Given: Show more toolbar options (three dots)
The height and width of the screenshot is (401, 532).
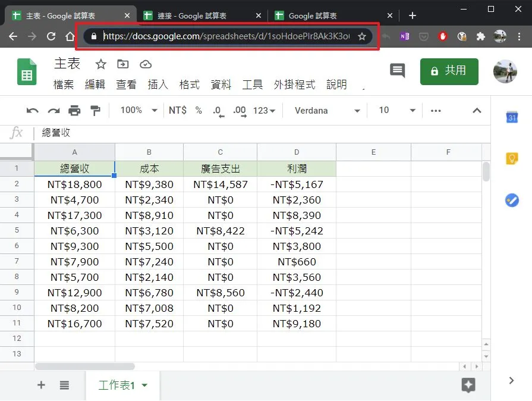Looking at the screenshot, I should 436,111.
